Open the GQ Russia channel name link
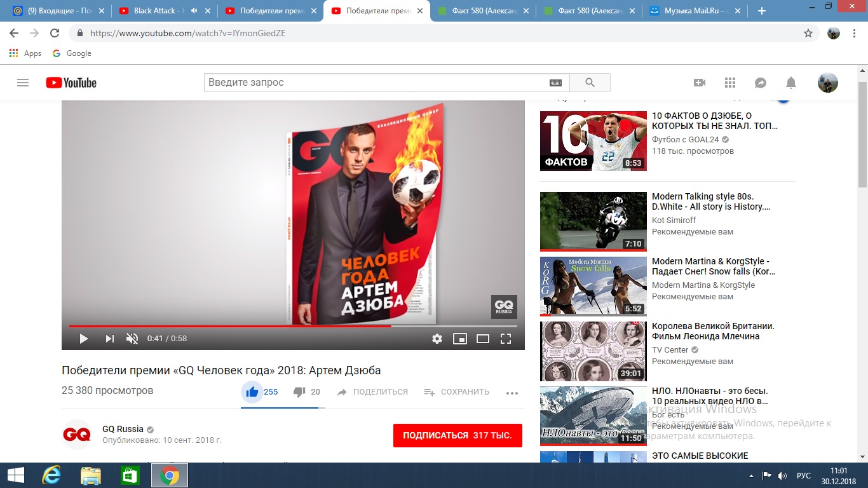Viewport: 868px width, 488px height. (x=123, y=429)
